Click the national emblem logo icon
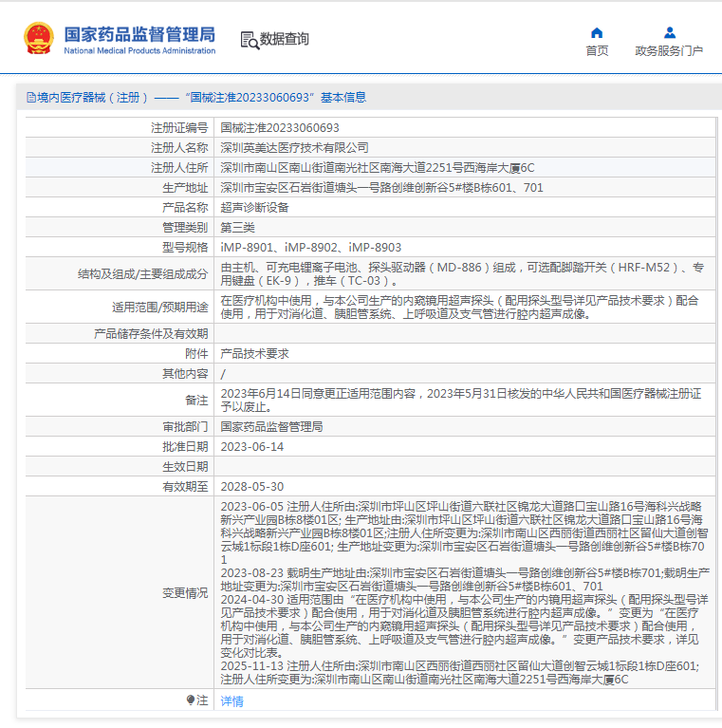Screen dimensions: 722x728 click(39, 38)
